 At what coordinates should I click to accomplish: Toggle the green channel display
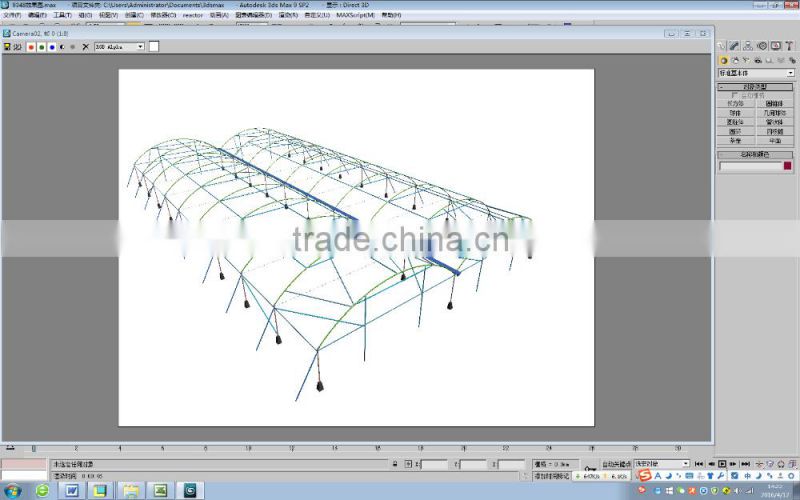[x=41, y=46]
